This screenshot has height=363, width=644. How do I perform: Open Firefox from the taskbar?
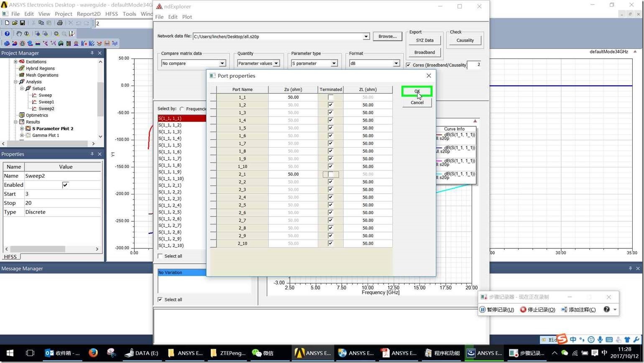93,353
